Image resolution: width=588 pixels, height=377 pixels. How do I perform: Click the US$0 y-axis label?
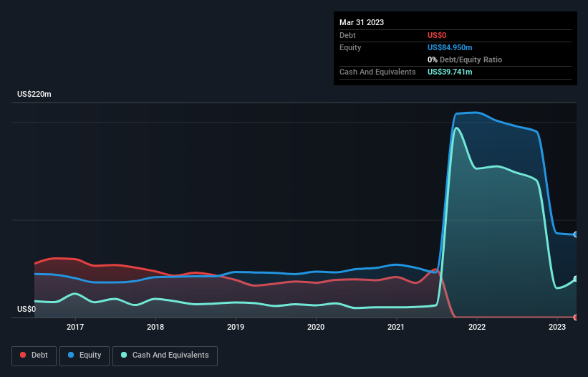[x=26, y=309]
